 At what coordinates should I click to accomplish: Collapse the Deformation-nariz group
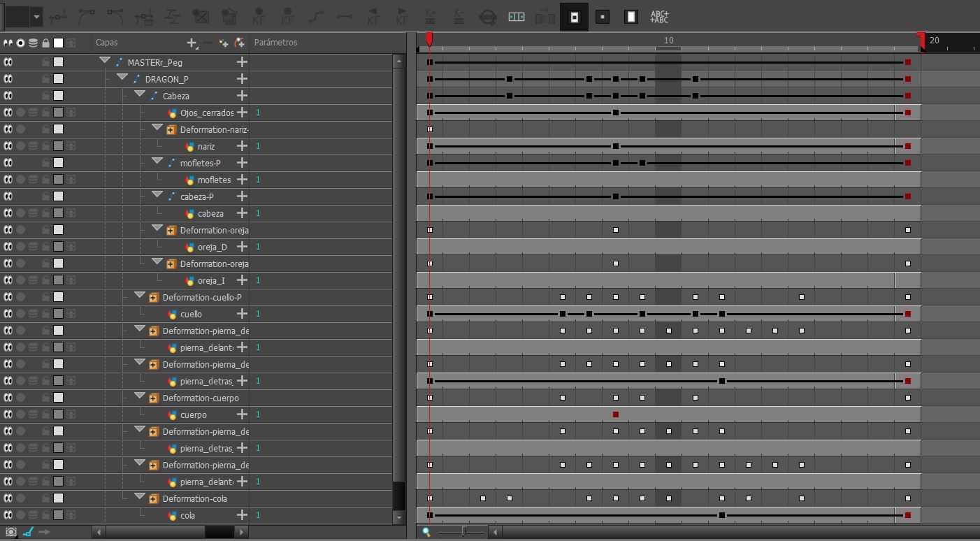(x=157, y=128)
